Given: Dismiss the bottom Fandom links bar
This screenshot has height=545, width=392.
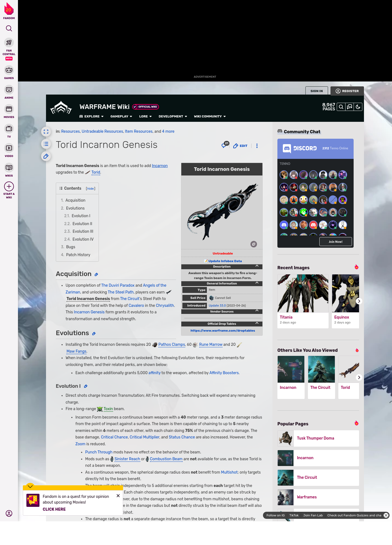Looking at the screenshot, I should click(x=386, y=515).
